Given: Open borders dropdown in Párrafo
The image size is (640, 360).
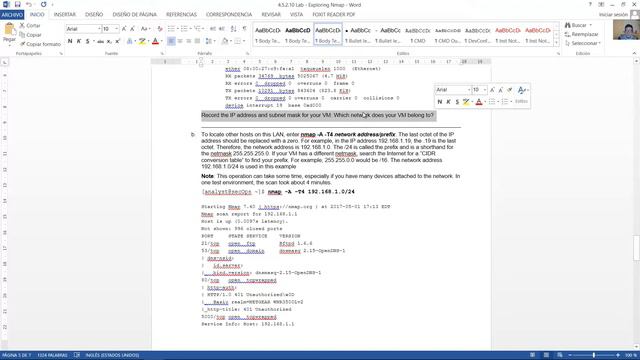Looking at the screenshot, I should 244,41.
